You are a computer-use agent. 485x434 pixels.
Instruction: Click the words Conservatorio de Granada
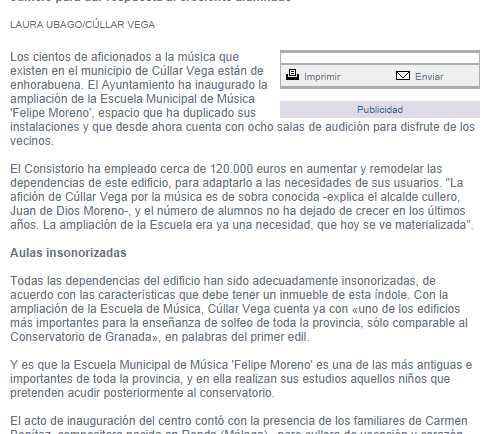[x=81, y=337]
